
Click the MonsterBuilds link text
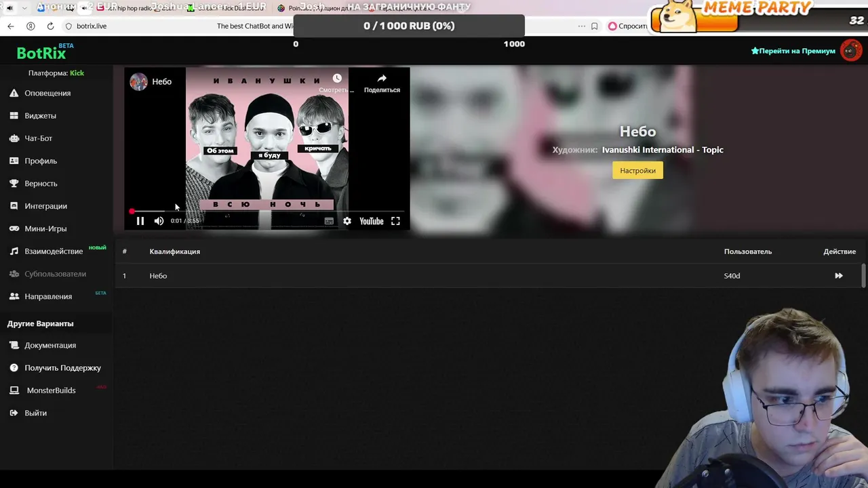51,390
